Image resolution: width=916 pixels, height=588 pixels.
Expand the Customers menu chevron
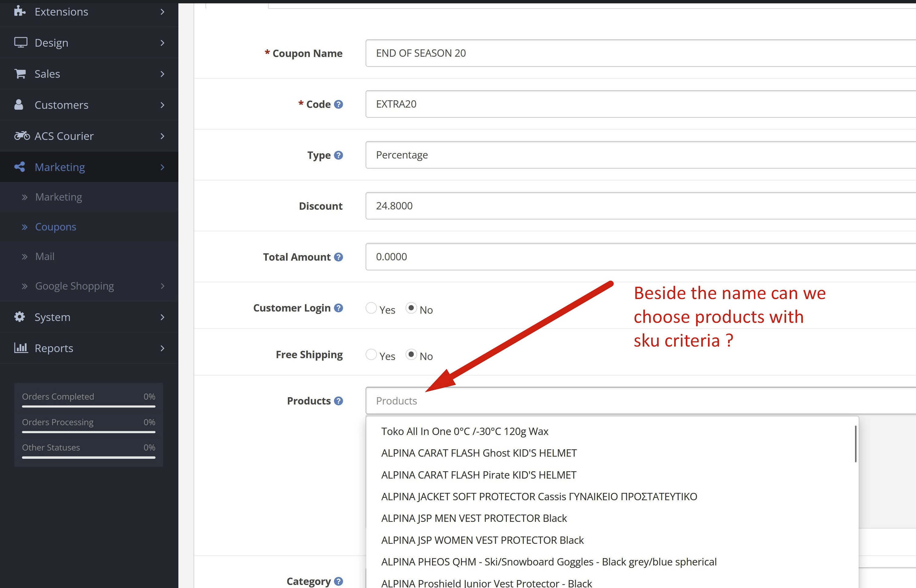162,105
